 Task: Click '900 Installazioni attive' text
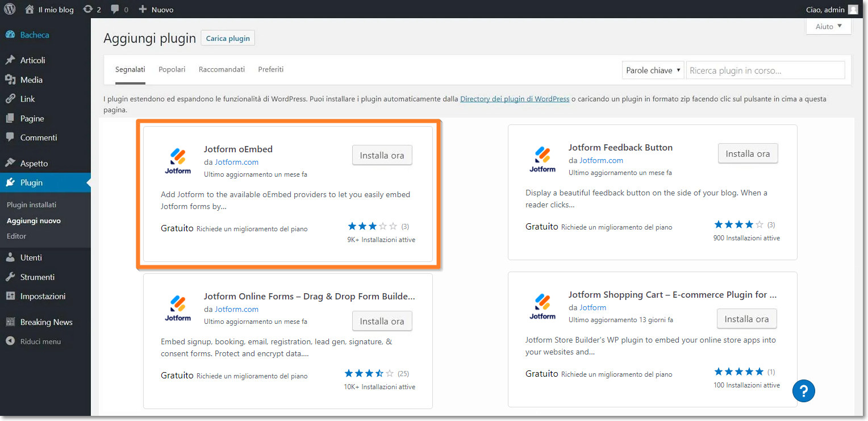pyautogui.click(x=746, y=238)
